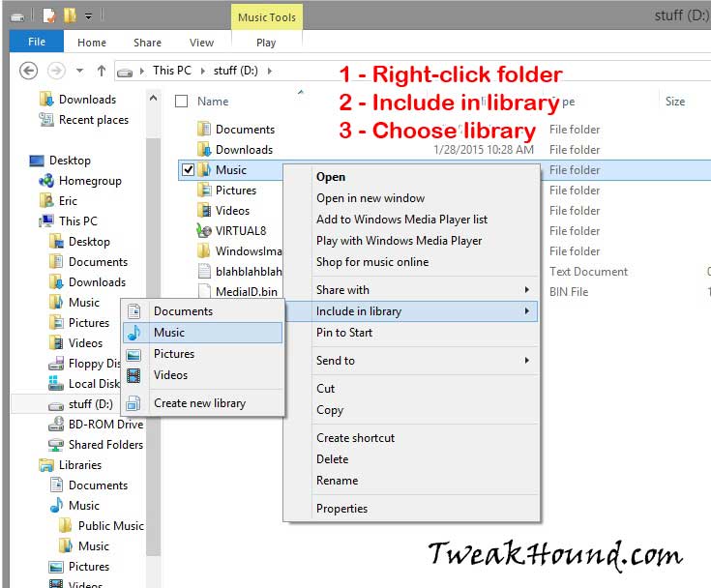Open the Eric user folder in sidebar
Viewport: 711px width, 588px height.
tap(58, 201)
